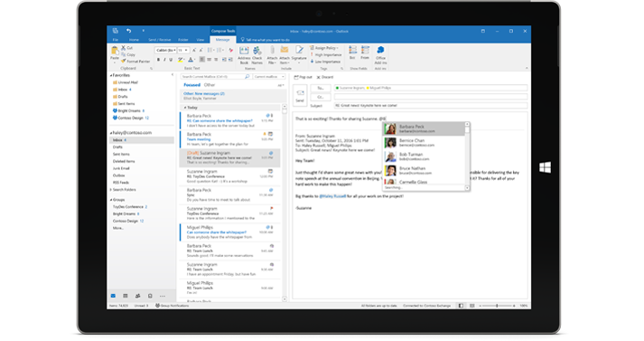644x341 pixels.
Task: Click the Cc... button
Action: click(321, 97)
